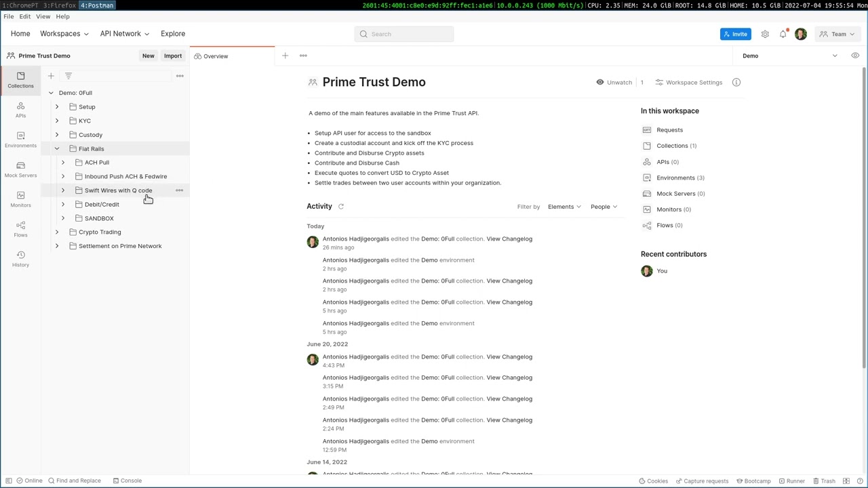Image resolution: width=868 pixels, height=488 pixels.
Task: Click the environment quick look eye icon
Action: 855,56
